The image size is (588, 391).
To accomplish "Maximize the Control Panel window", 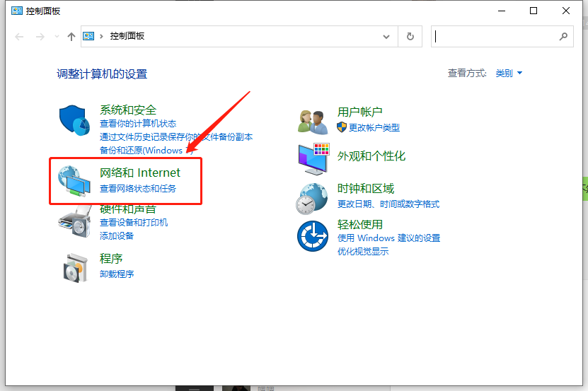I will click(x=534, y=11).
